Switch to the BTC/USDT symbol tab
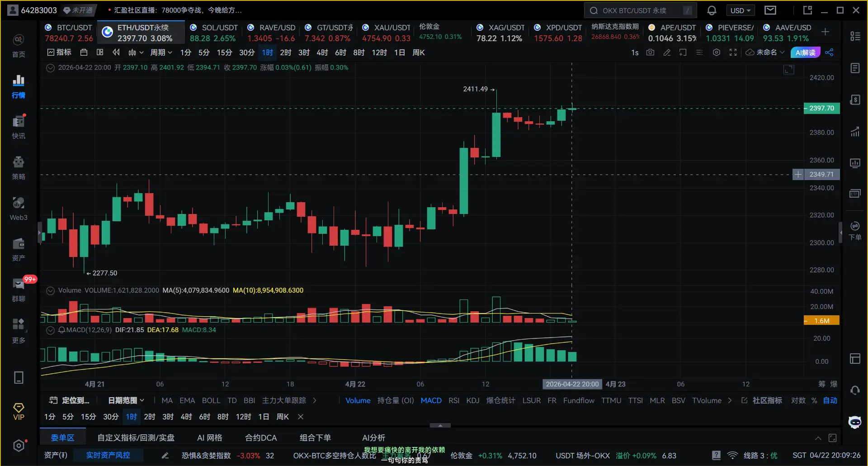Image resolution: width=868 pixels, height=466 pixels. (69, 33)
